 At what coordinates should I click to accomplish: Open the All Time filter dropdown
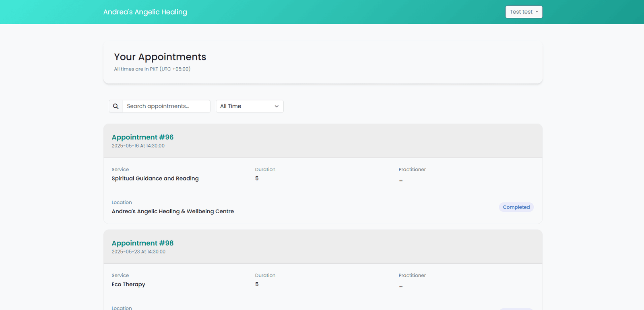tap(250, 106)
